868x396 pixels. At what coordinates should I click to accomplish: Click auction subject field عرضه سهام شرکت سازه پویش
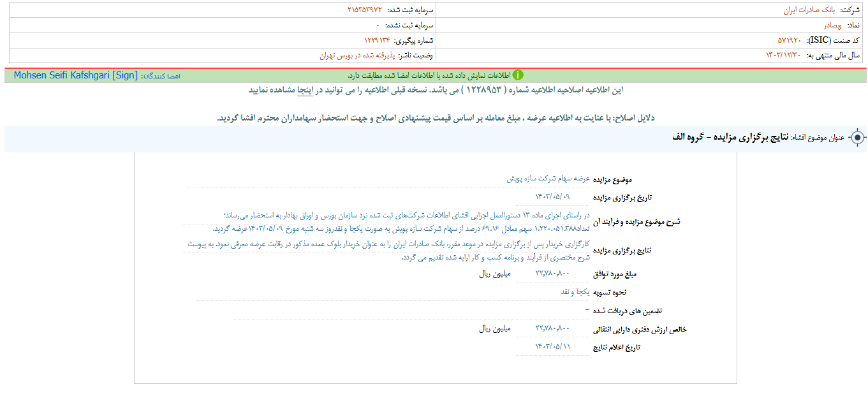[x=548, y=179]
